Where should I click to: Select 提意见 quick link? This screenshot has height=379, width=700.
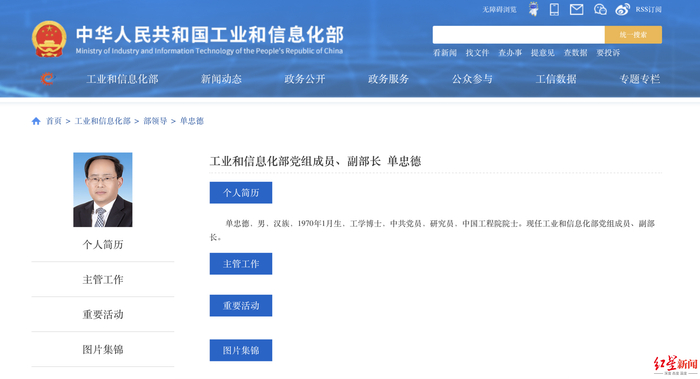(542, 53)
